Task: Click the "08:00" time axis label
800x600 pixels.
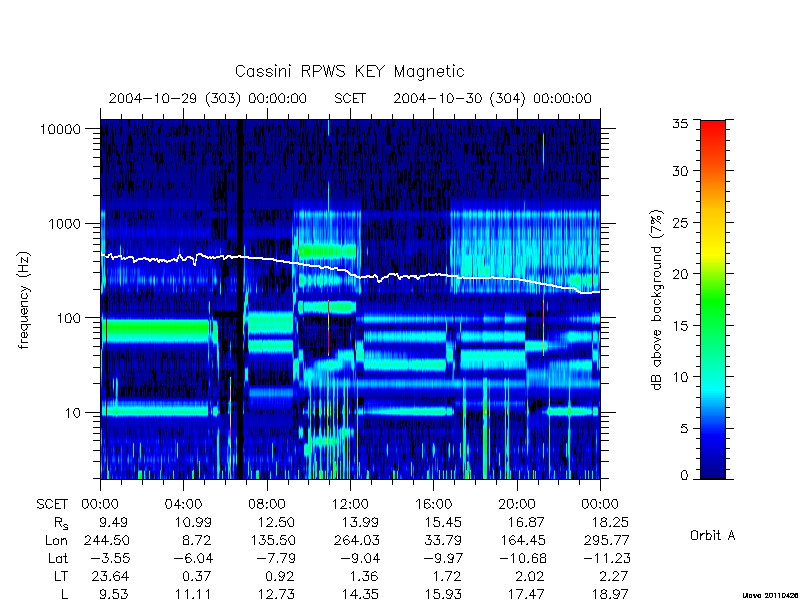Action: coord(267,505)
